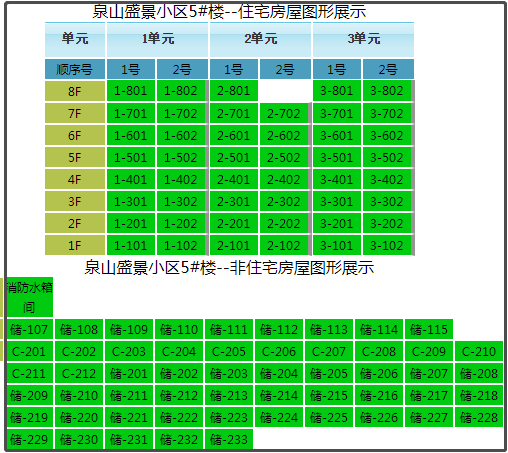Pick unit 3-601

pyautogui.click(x=337, y=136)
